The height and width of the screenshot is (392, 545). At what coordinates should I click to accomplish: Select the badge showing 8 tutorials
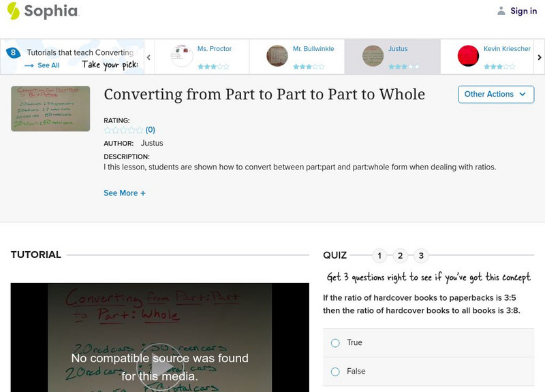coord(13,52)
